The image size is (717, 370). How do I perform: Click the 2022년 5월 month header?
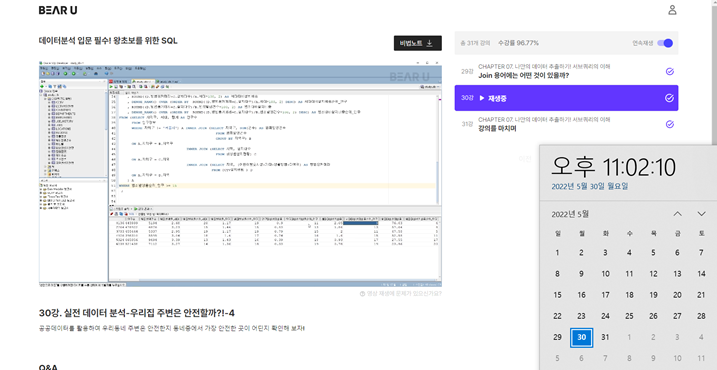(x=570, y=214)
